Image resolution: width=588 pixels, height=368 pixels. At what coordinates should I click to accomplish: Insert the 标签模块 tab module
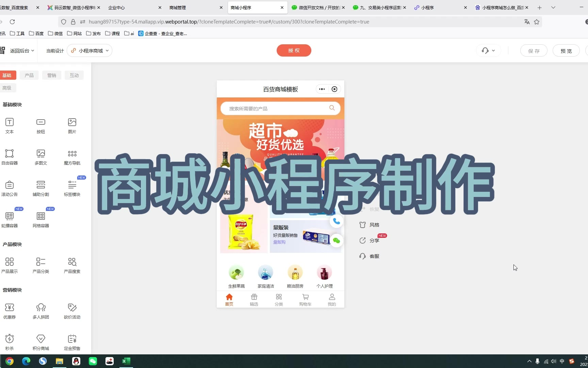tap(72, 188)
